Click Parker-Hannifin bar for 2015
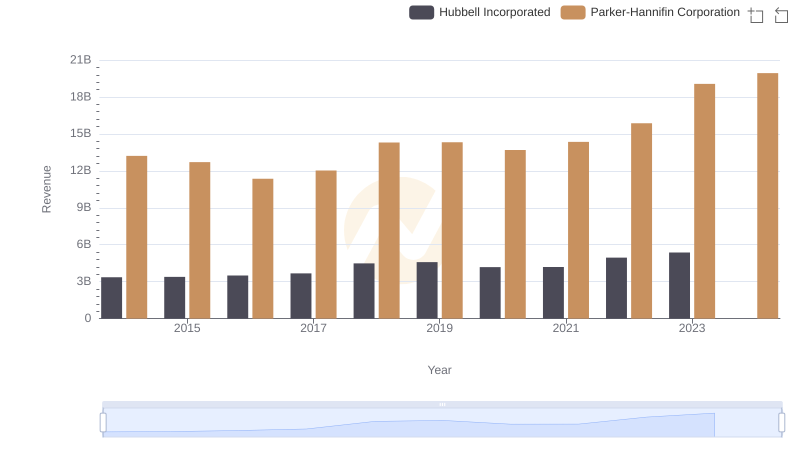The image size is (800, 461). click(x=199, y=240)
